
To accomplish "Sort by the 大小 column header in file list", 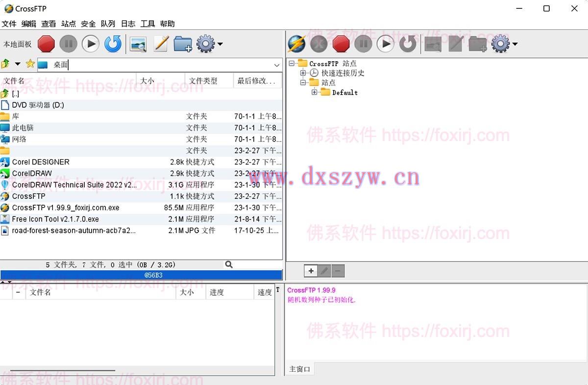I will click(161, 81).
